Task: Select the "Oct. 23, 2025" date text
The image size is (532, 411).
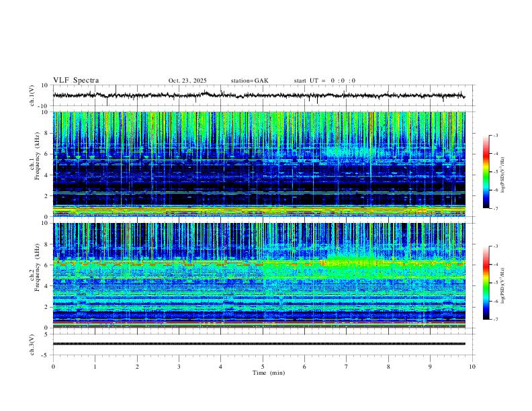Action: point(187,81)
